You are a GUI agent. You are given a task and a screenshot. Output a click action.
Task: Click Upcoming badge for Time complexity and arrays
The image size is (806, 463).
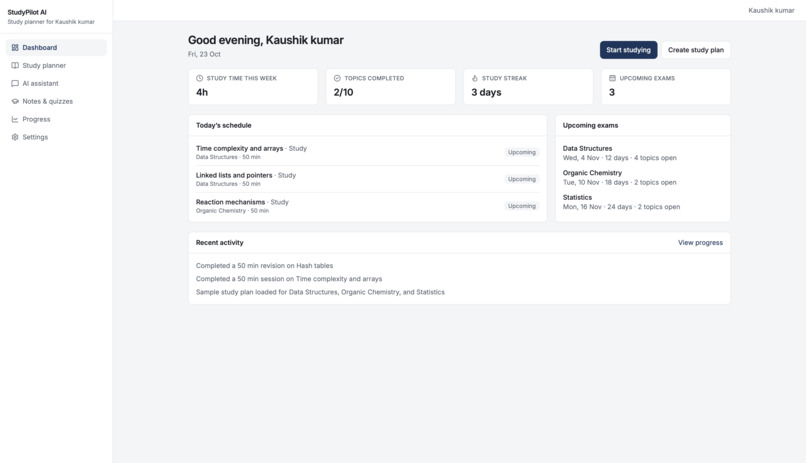coord(522,152)
